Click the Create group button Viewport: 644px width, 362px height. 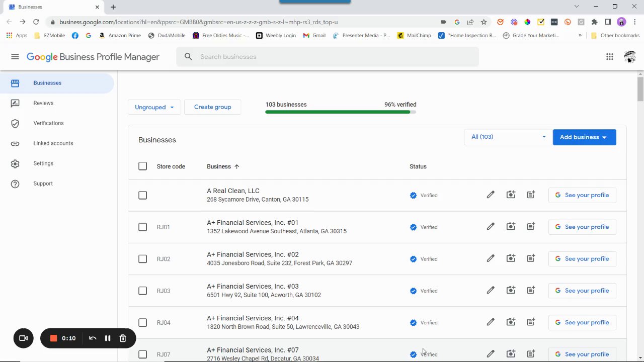[212, 107]
